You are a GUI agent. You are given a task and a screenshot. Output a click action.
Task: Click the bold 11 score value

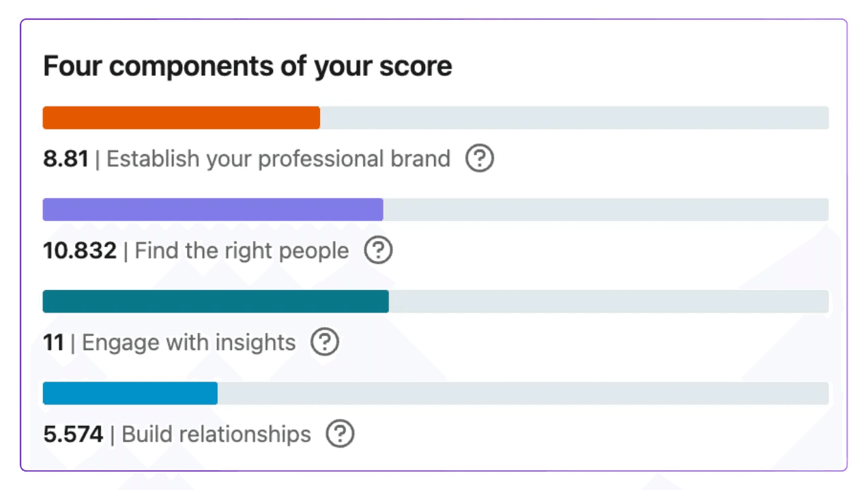53,342
